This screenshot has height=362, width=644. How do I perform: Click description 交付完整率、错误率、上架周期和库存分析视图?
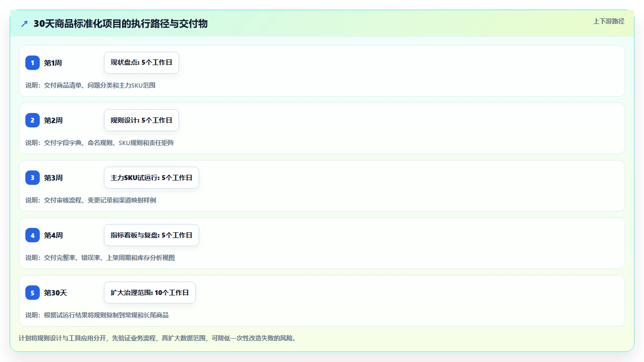(x=109, y=258)
